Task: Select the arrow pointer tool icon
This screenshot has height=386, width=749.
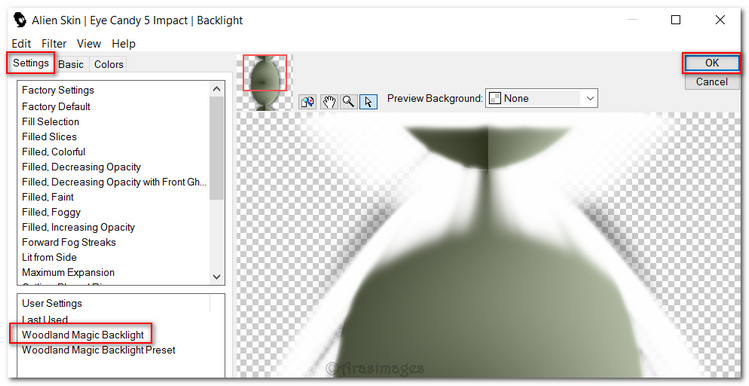Action: [x=368, y=101]
